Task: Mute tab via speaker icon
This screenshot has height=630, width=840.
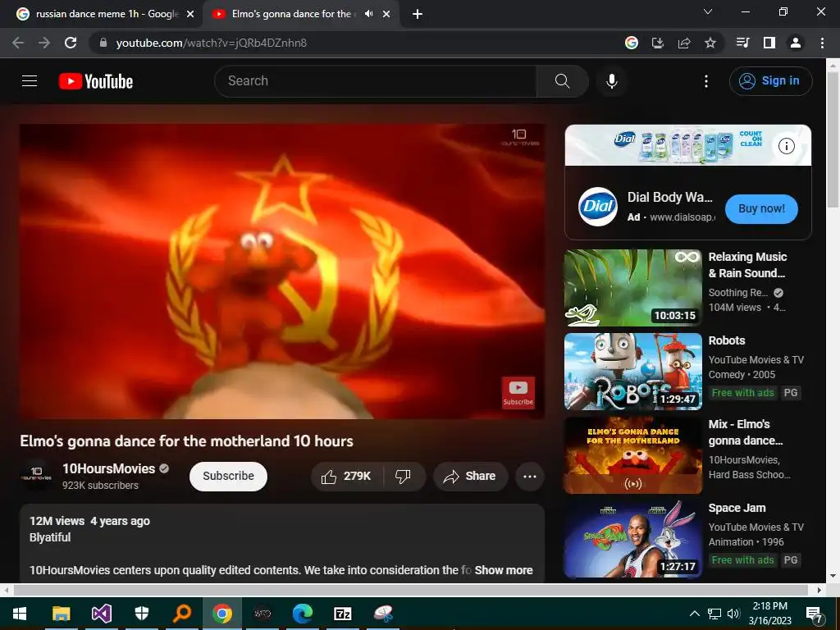Action: tap(368, 14)
